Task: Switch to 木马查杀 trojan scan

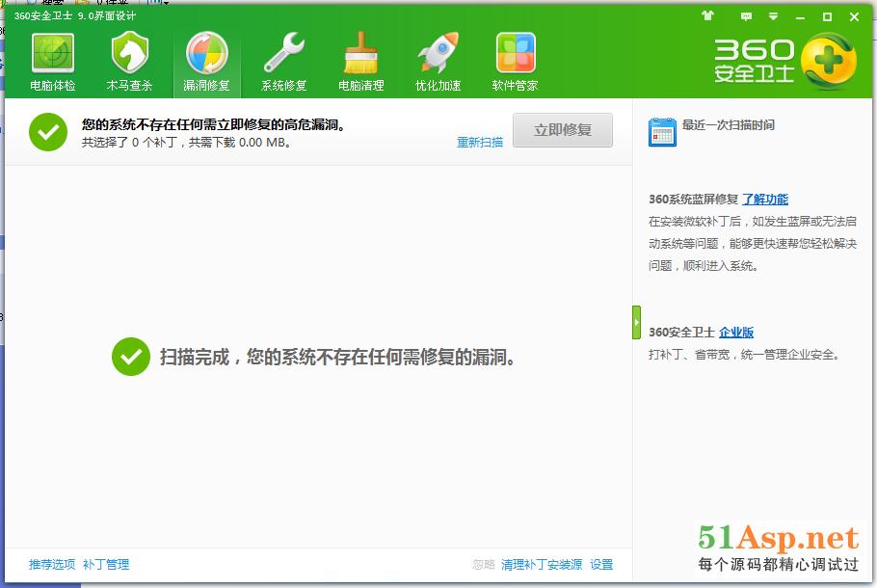Action: click(x=129, y=62)
